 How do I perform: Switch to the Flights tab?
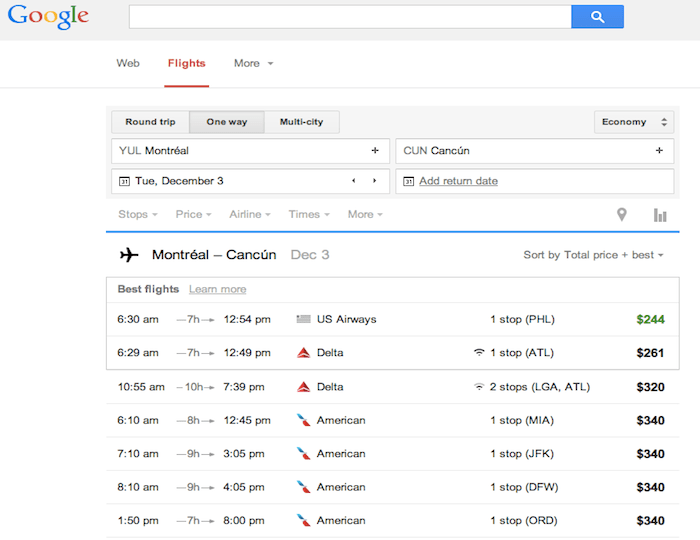[187, 63]
